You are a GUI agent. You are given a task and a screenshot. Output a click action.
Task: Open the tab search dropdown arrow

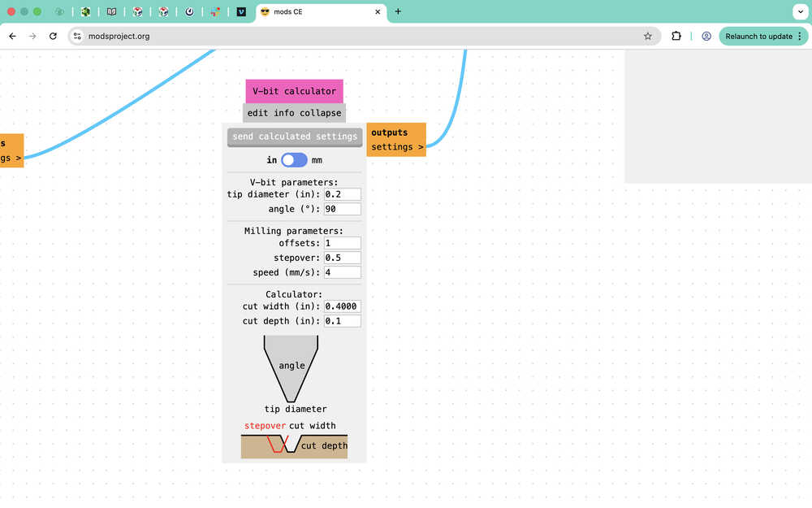click(800, 11)
